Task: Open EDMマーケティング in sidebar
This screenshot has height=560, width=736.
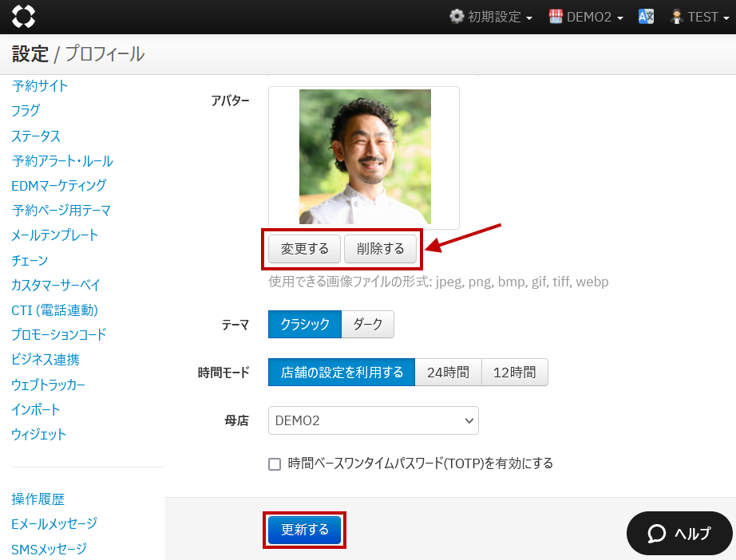Action: [59, 186]
